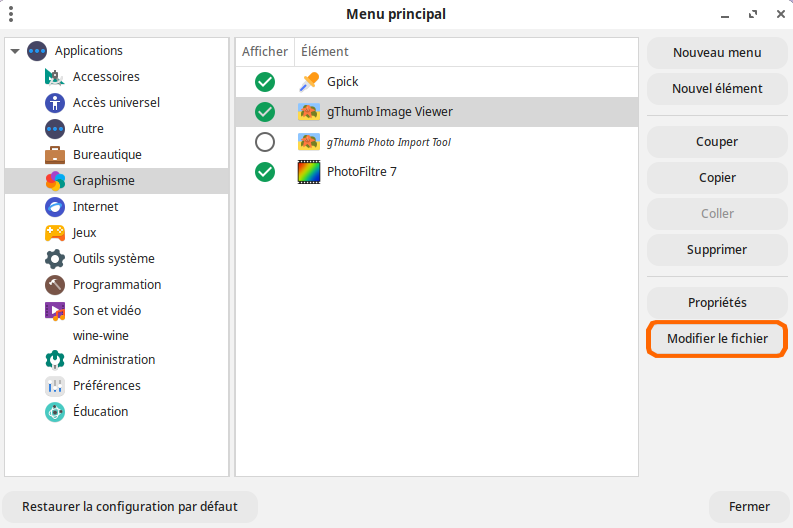Open the window menu with three dots
Viewport: 793px width, 528px height.
point(12,14)
